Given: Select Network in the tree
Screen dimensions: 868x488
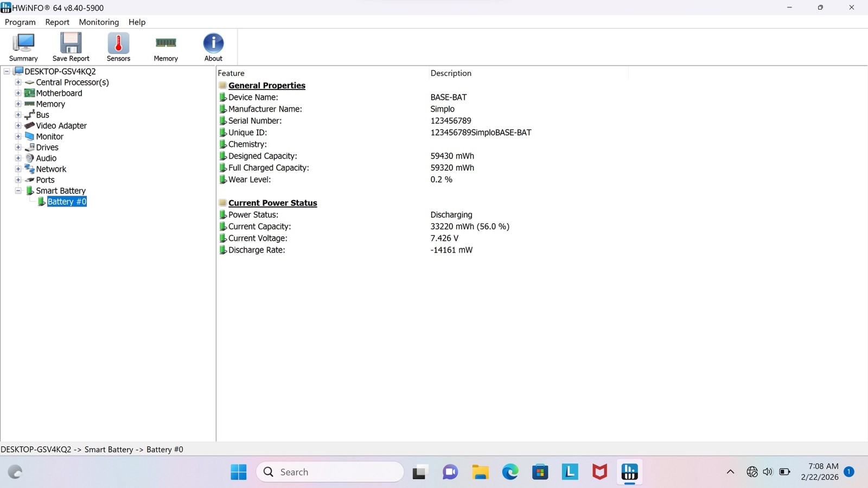Looking at the screenshot, I should [51, 169].
